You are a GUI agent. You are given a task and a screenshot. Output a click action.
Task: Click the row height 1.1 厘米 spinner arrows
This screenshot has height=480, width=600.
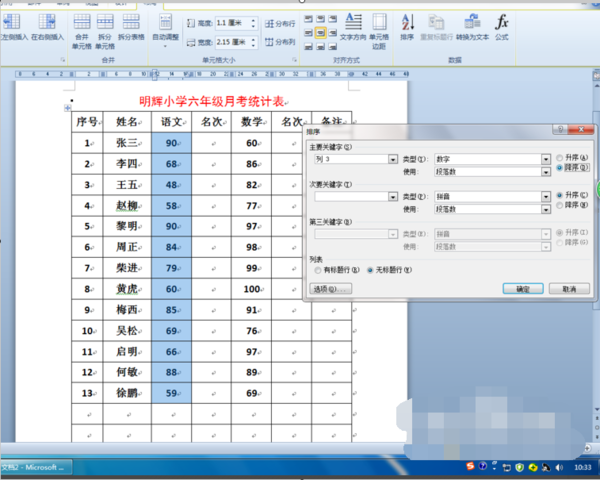pyautogui.click(x=253, y=23)
